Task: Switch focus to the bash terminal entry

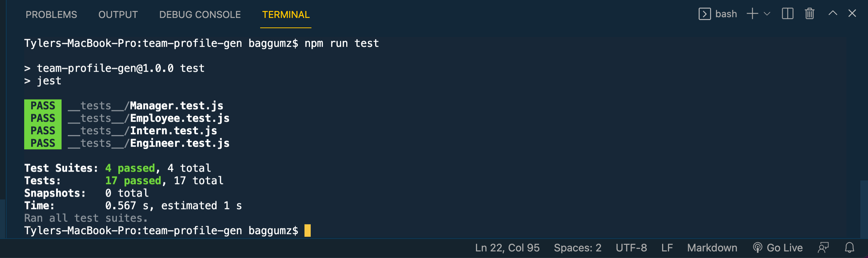Action: [x=726, y=14]
